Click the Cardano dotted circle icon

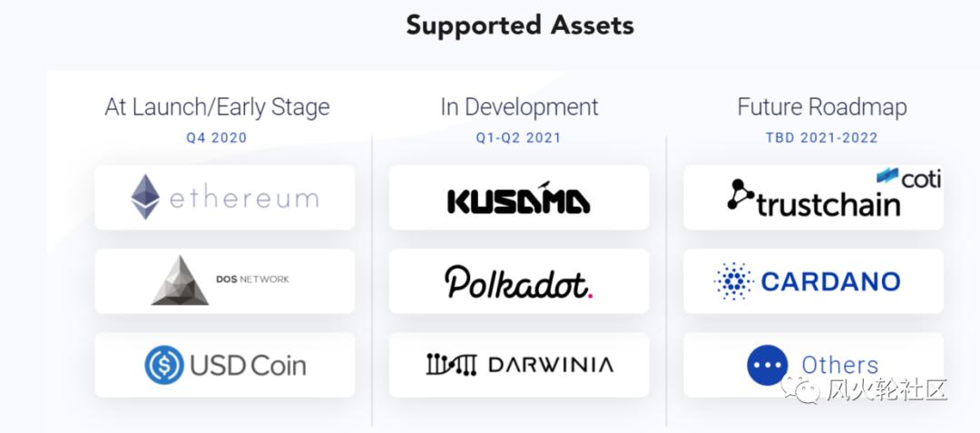(734, 281)
